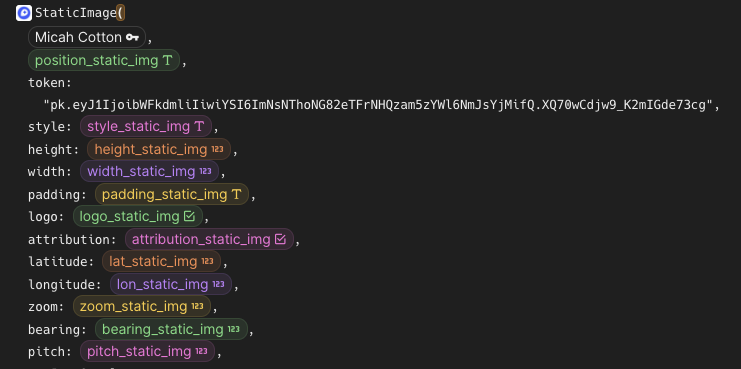Click the checkbox icon in logo_static_img chip
Image resolution: width=741 pixels, height=369 pixels.
click(189, 216)
